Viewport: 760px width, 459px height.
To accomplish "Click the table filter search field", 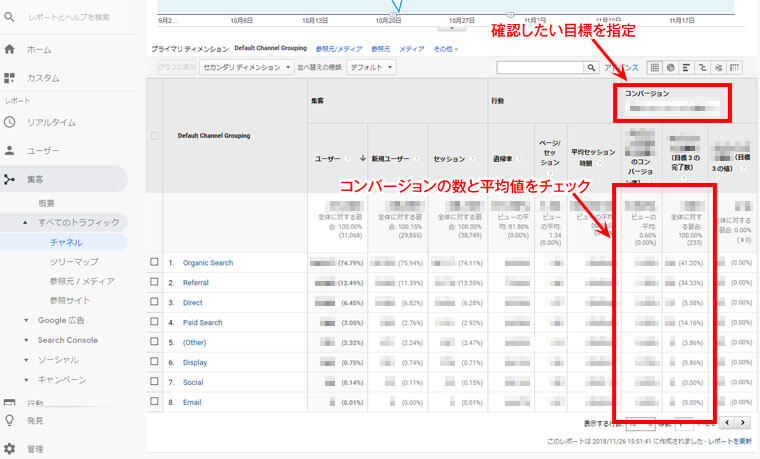I will tap(540, 67).
